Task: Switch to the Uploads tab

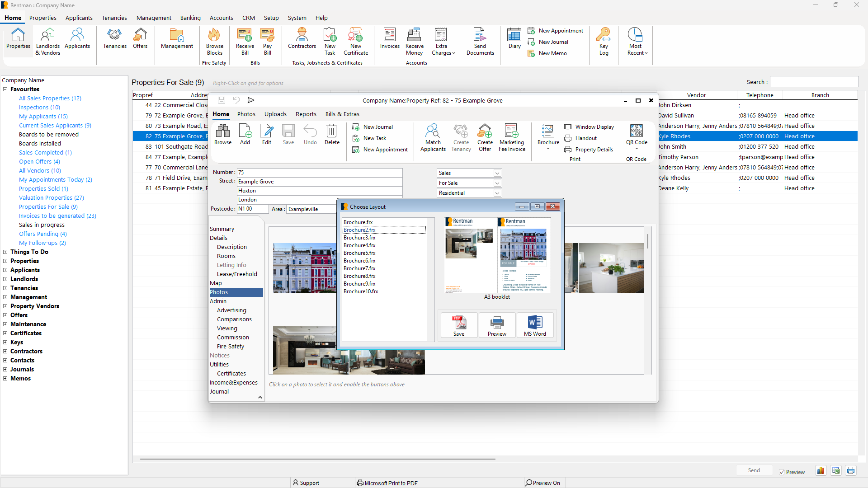Action: [275, 114]
